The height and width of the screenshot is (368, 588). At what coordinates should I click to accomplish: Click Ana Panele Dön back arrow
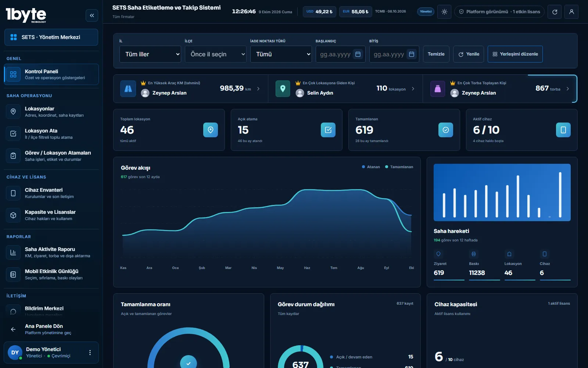click(x=13, y=329)
